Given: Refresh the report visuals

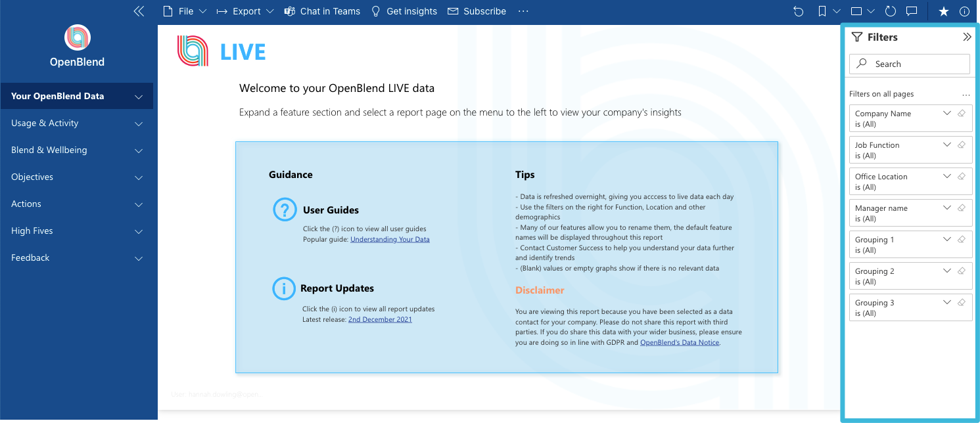Looking at the screenshot, I should click(891, 11).
